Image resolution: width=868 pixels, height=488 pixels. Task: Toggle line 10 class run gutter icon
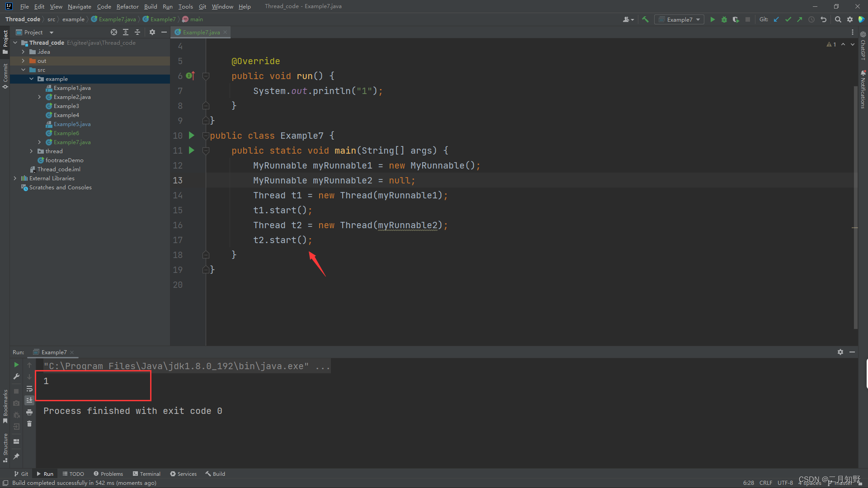point(192,135)
